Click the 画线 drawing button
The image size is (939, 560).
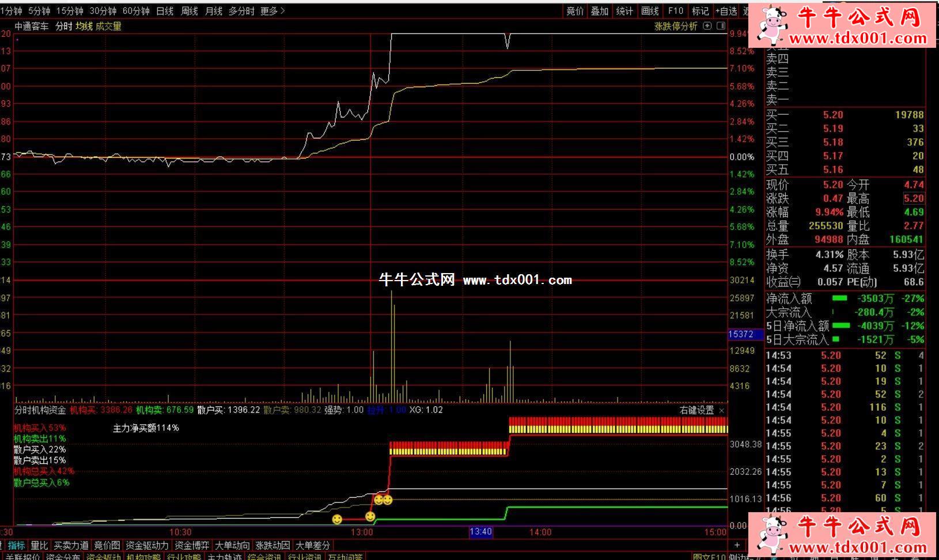650,11
